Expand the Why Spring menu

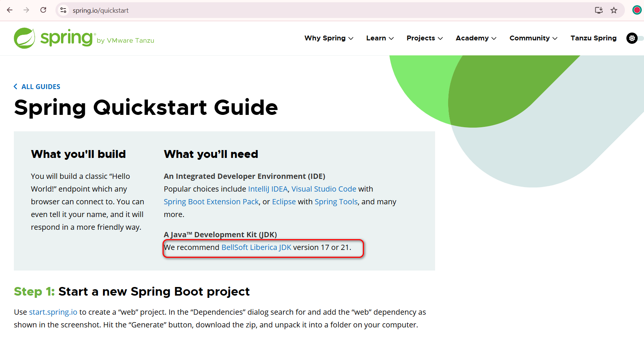coord(329,38)
